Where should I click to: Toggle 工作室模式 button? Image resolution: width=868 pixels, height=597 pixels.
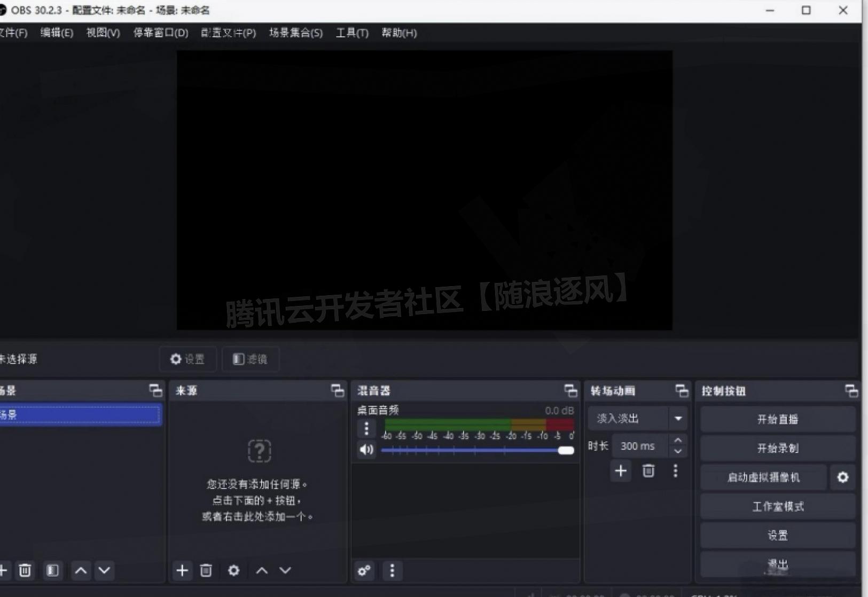pyautogui.click(x=778, y=506)
